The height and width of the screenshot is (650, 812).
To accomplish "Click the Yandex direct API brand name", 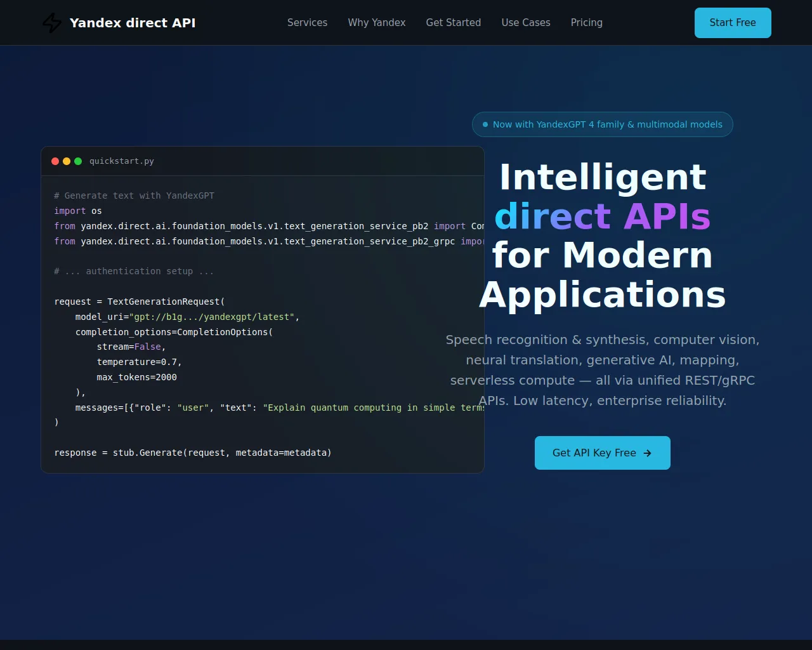I will 133,23.
